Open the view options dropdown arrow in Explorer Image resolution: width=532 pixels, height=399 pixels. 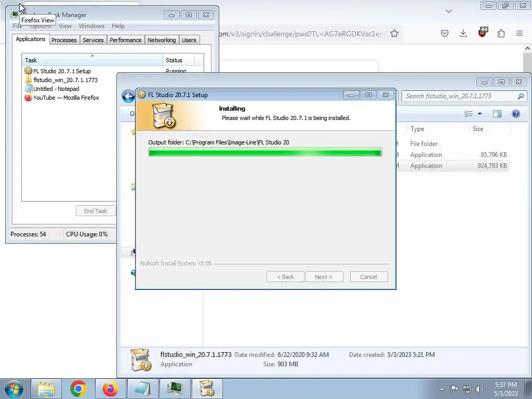point(480,114)
